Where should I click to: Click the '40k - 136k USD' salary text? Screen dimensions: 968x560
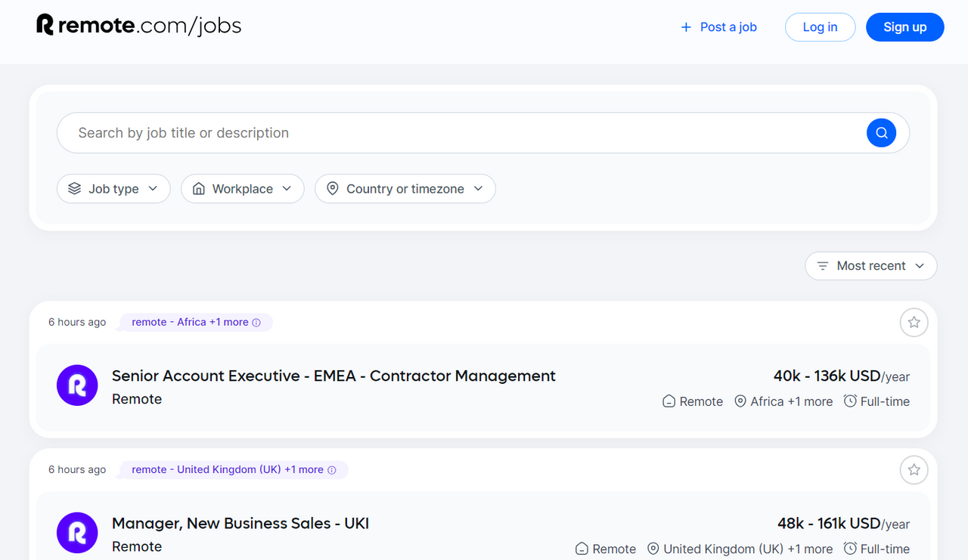coord(827,376)
